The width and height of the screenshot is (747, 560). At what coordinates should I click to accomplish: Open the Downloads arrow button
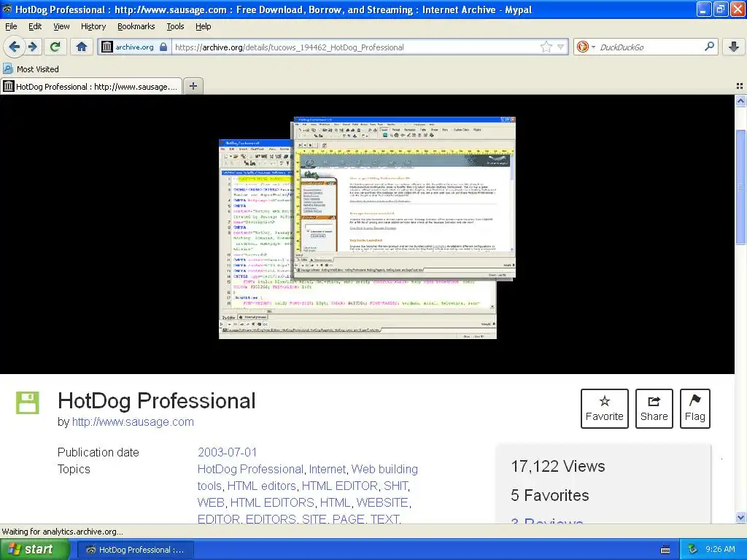pos(734,47)
